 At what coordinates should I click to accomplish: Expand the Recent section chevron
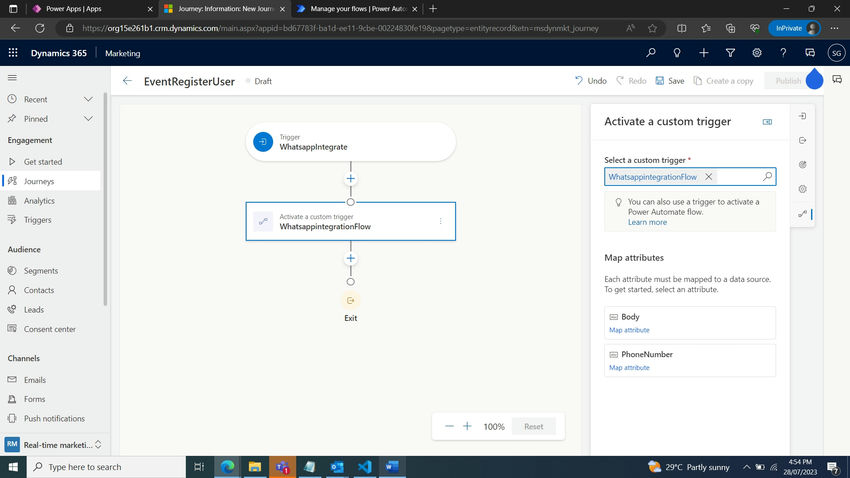coord(88,99)
